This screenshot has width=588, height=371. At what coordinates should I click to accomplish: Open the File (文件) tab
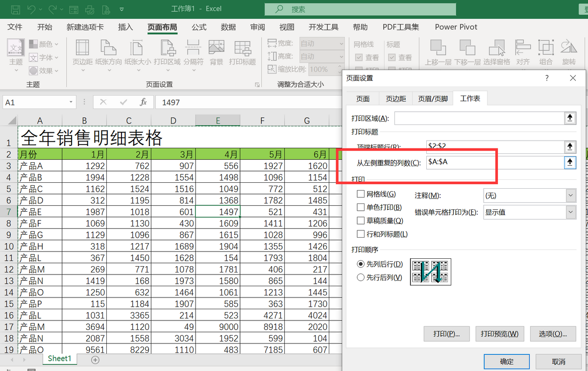pyautogui.click(x=15, y=27)
